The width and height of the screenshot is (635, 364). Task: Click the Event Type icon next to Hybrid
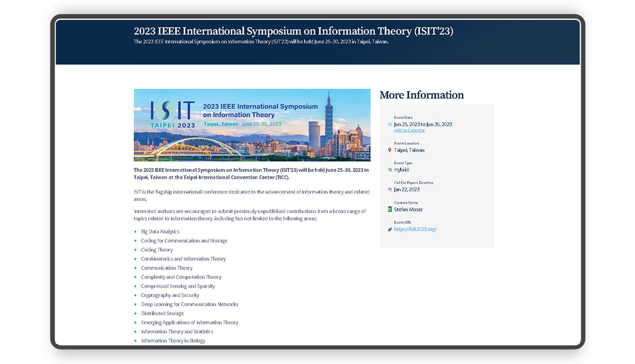pyautogui.click(x=390, y=170)
